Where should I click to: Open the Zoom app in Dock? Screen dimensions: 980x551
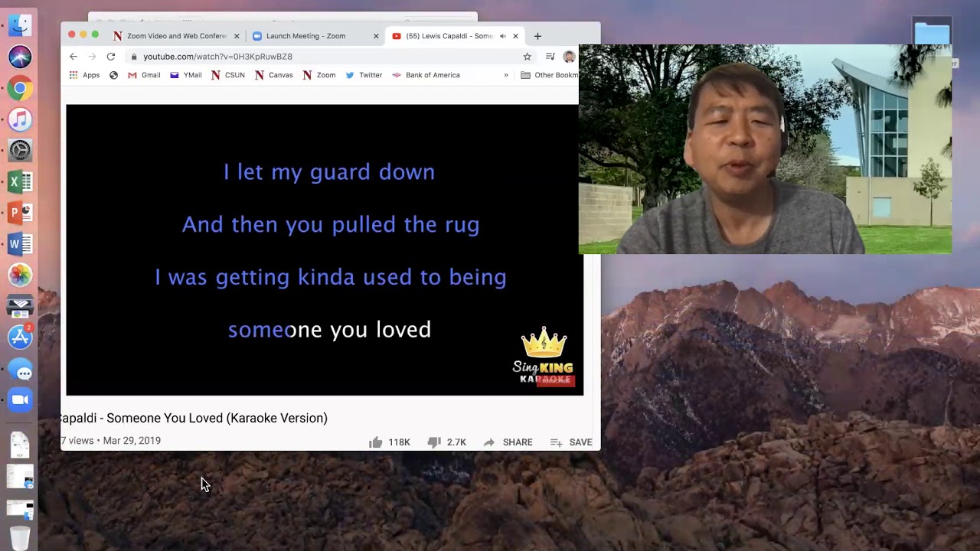[x=20, y=400]
